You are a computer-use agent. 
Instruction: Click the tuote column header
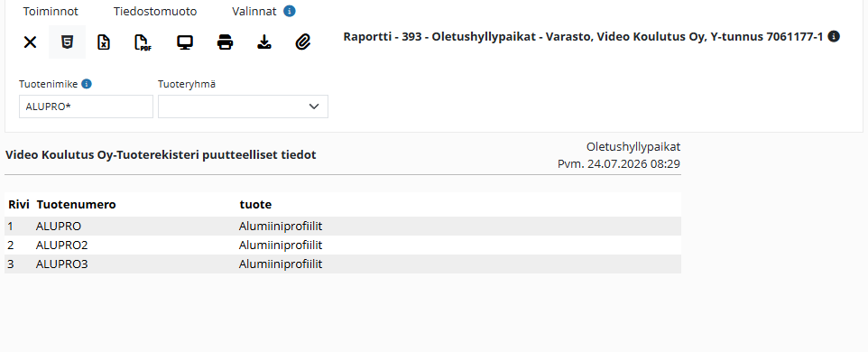pyautogui.click(x=255, y=205)
